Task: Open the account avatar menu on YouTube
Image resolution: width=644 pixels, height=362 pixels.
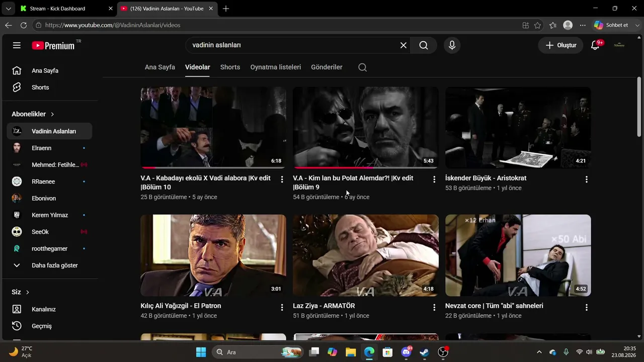Action: [x=619, y=45]
